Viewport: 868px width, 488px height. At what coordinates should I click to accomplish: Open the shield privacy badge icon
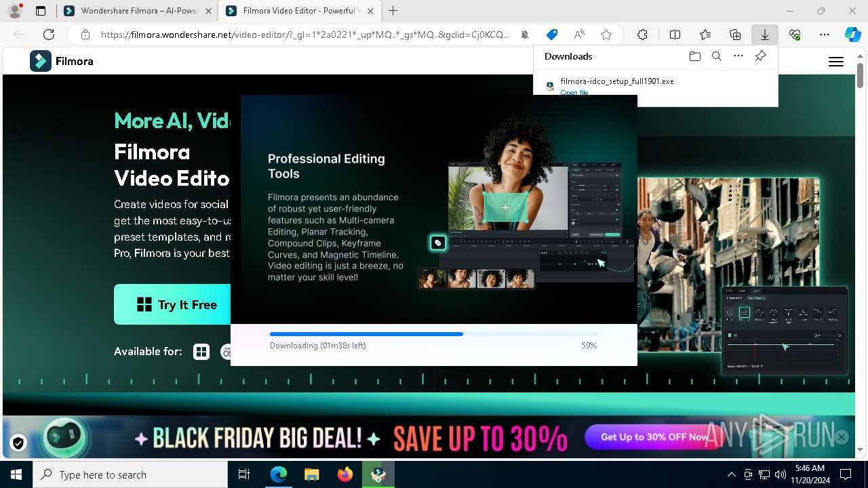click(x=18, y=443)
